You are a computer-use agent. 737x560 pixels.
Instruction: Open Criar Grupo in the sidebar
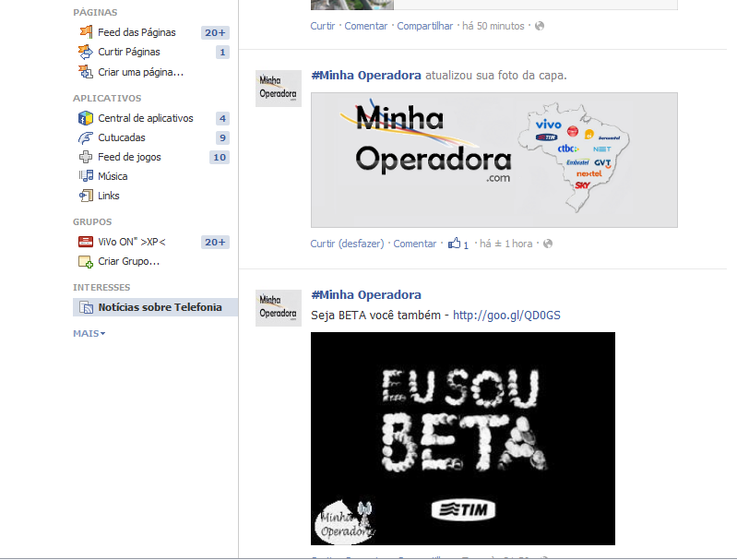pos(128,261)
